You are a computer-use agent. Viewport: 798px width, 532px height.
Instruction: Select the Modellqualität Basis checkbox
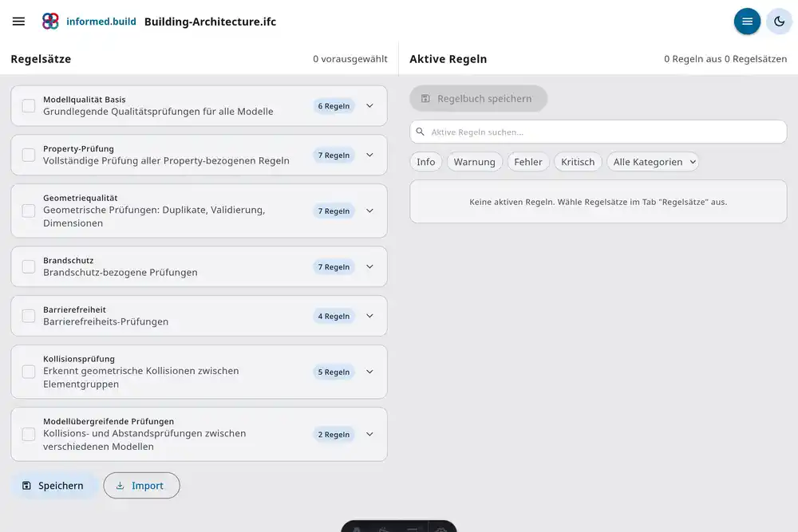point(29,106)
